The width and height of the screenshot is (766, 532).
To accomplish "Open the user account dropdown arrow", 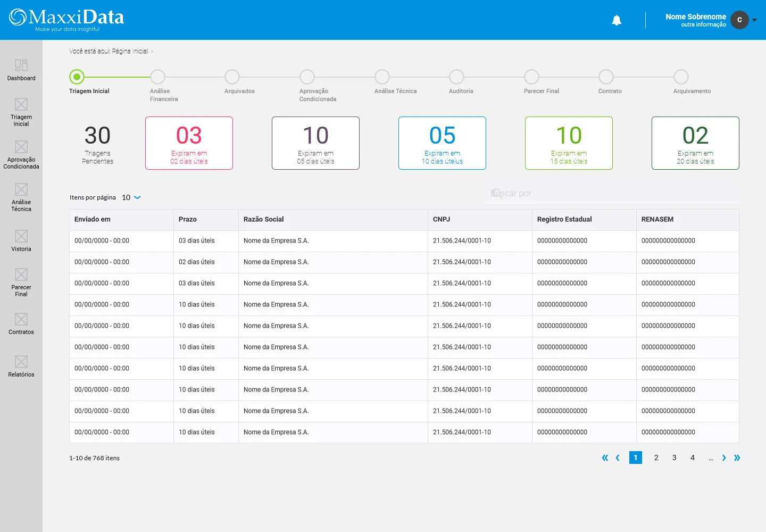I will point(754,20).
